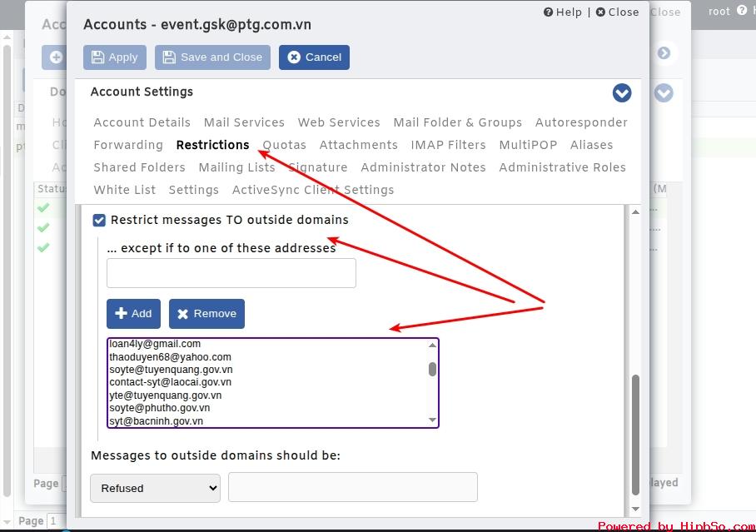Open the Aliases settings tab
This screenshot has width=756, height=532.
pyautogui.click(x=591, y=145)
